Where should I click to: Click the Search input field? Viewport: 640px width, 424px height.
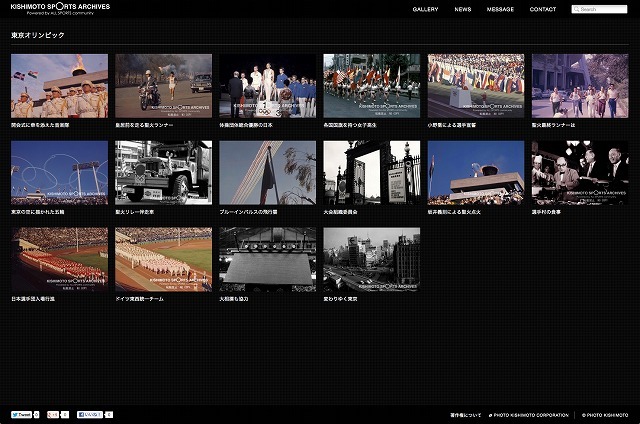coord(599,9)
